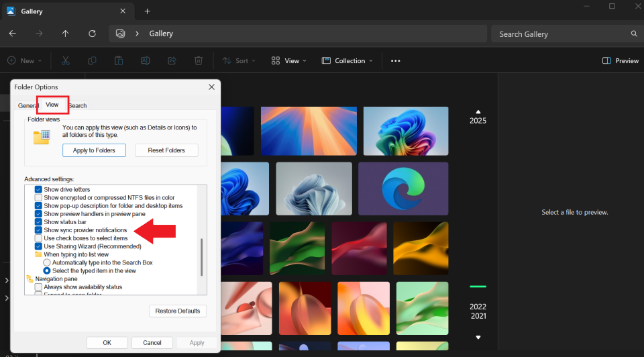
Task: Click the Paste clipboard icon
Action: point(119,60)
